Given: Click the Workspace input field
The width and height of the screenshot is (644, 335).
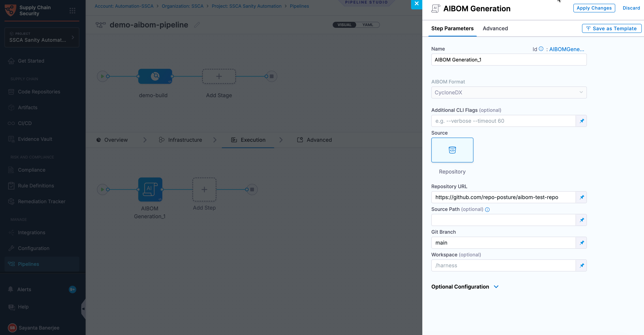Looking at the screenshot, I should tap(503, 265).
